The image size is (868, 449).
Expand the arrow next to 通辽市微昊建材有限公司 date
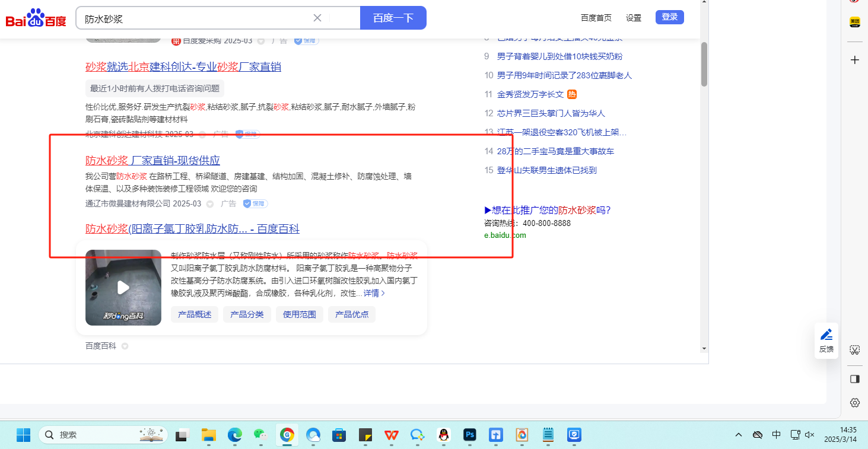(x=209, y=204)
